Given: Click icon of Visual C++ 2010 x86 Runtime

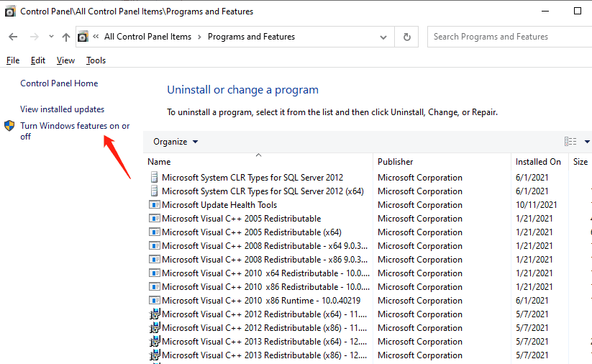Looking at the screenshot, I should coord(155,300).
